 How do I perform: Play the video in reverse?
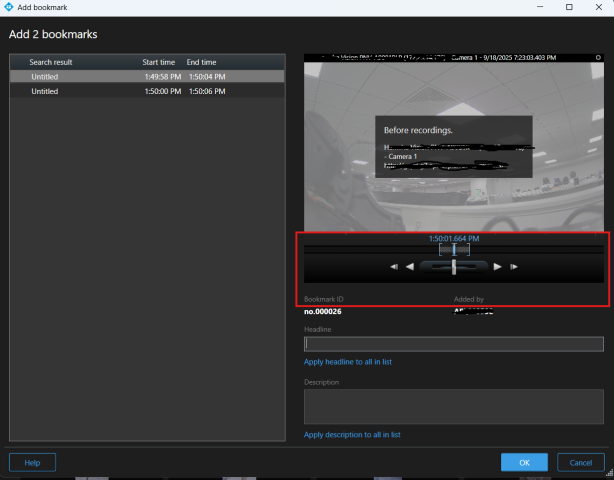tap(409, 267)
